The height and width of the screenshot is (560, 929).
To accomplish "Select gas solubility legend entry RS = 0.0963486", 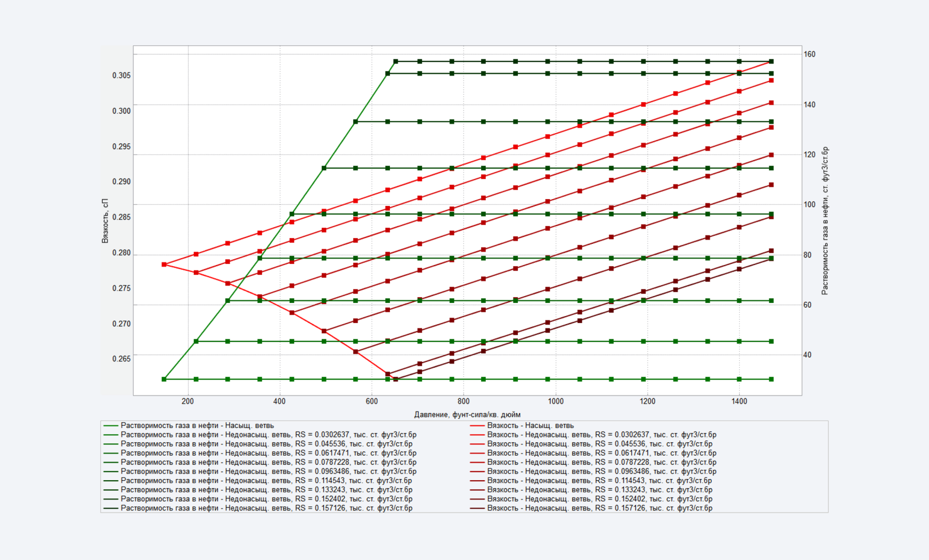I will point(259,471).
